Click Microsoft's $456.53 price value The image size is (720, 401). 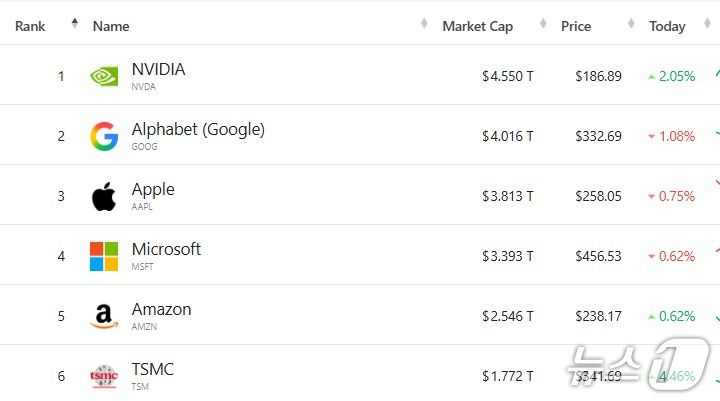click(x=598, y=256)
